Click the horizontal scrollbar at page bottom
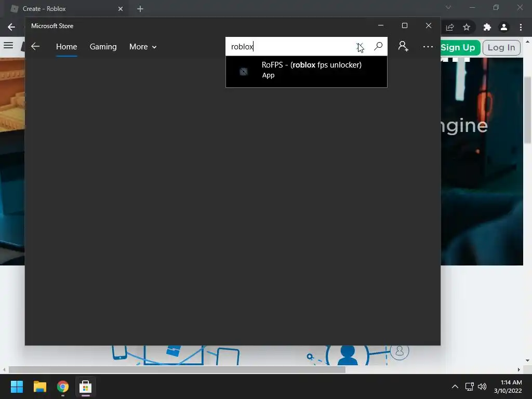The height and width of the screenshot is (399, 532). point(177,369)
